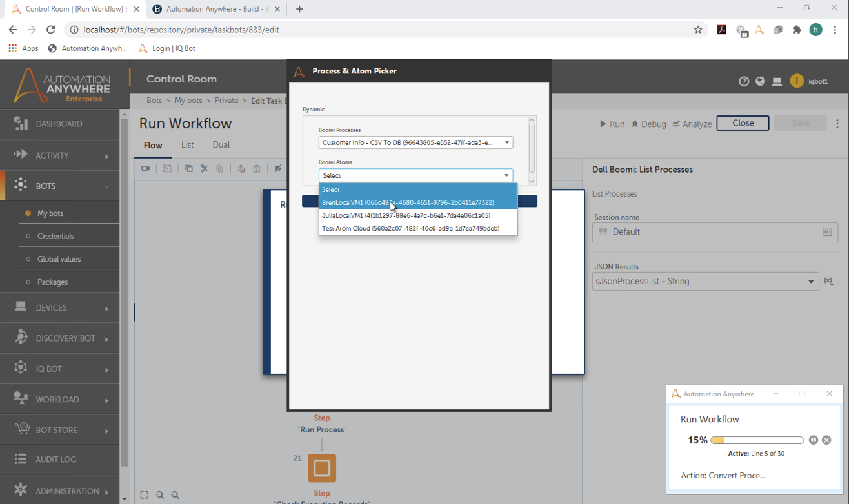Expand the Workload sidebar menu
Image resolution: width=849 pixels, height=504 pixels.
[x=60, y=400]
